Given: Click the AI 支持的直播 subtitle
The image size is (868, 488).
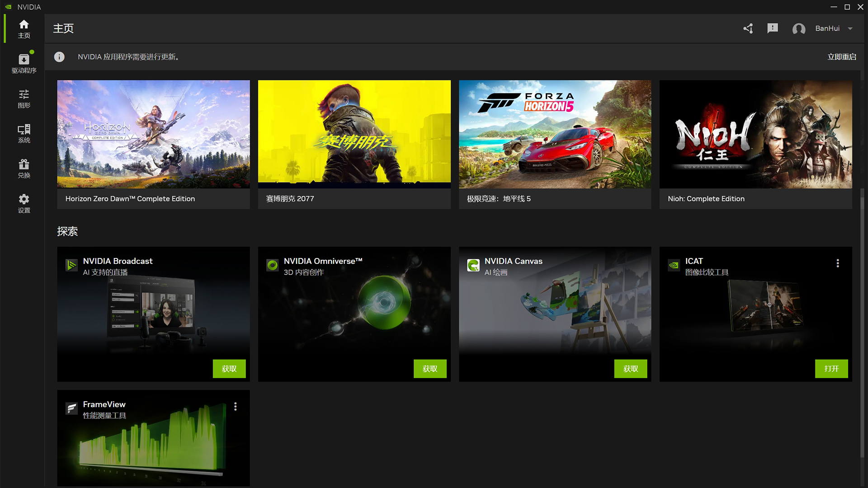Looking at the screenshot, I should coord(105,272).
